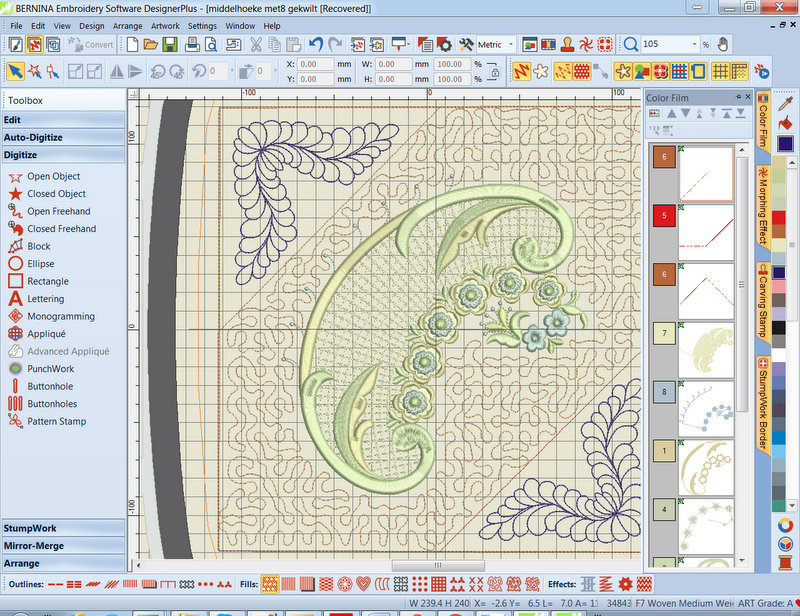Choose the Lettering tool

click(55, 299)
